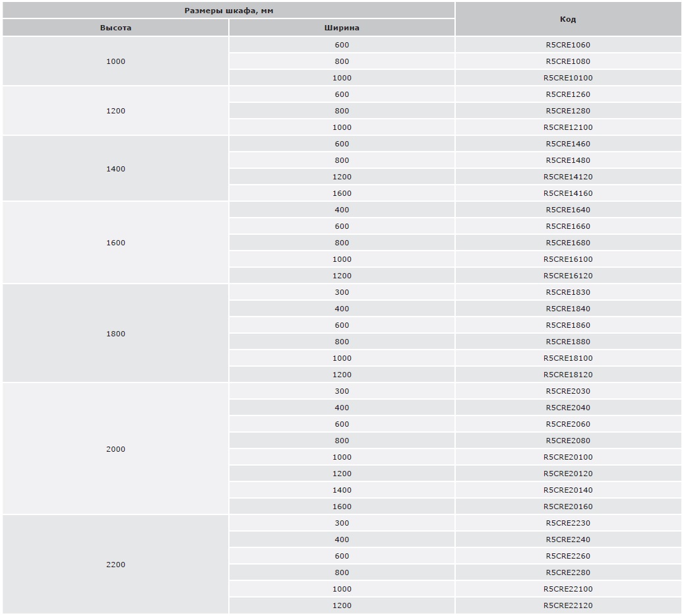This screenshot has width=682, height=616.
Task: Click the 'Размеры шкафа, мм' header cell
Action: click(229, 11)
